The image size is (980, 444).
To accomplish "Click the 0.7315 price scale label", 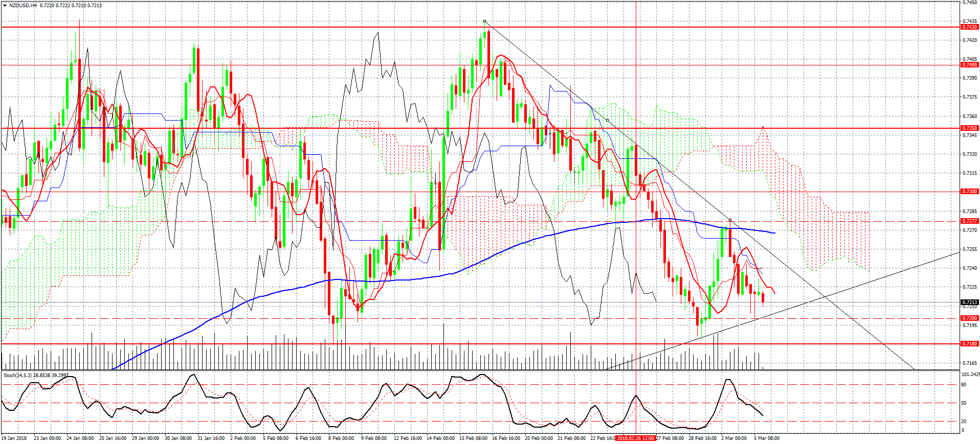I will coord(970,173).
